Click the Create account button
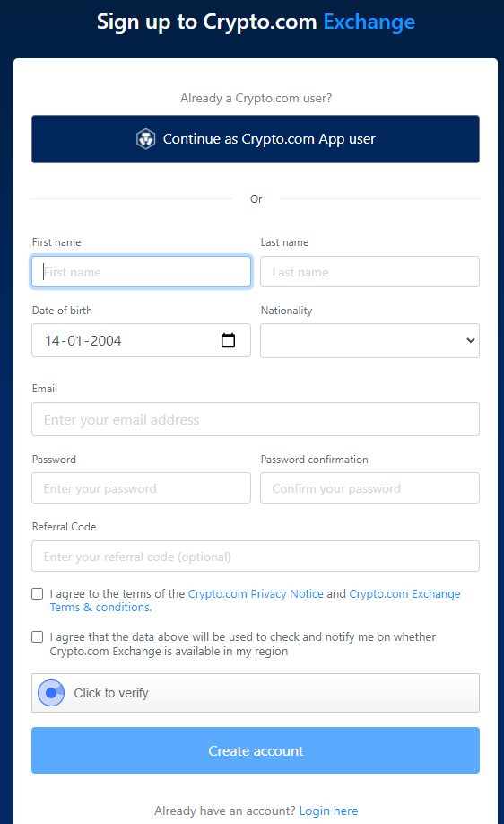 pyautogui.click(x=256, y=750)
